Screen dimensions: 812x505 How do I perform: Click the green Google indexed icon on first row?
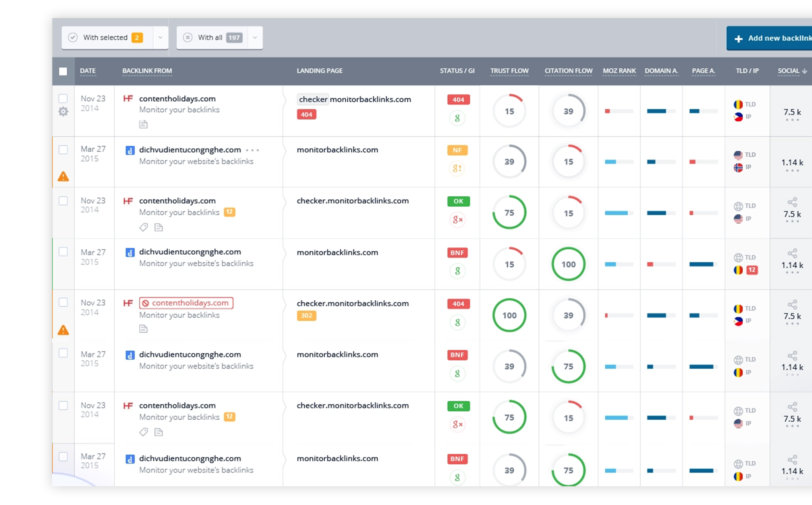tap(458, 118)
